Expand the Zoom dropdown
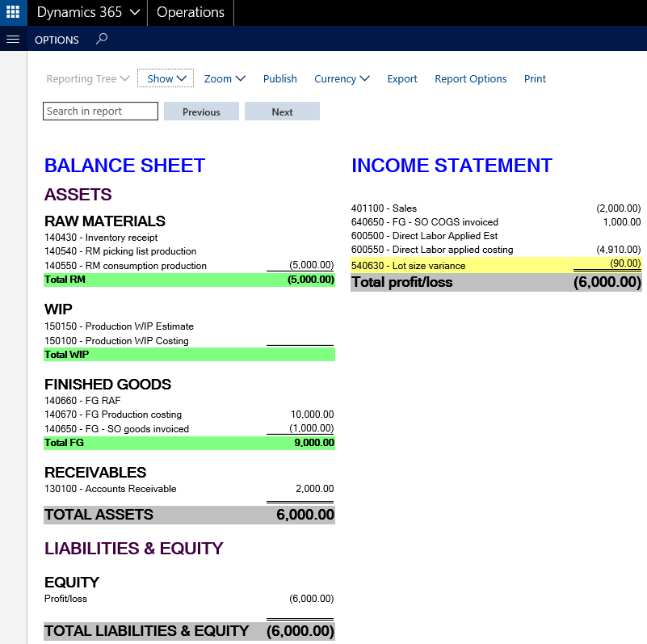 tap(224, 78)
